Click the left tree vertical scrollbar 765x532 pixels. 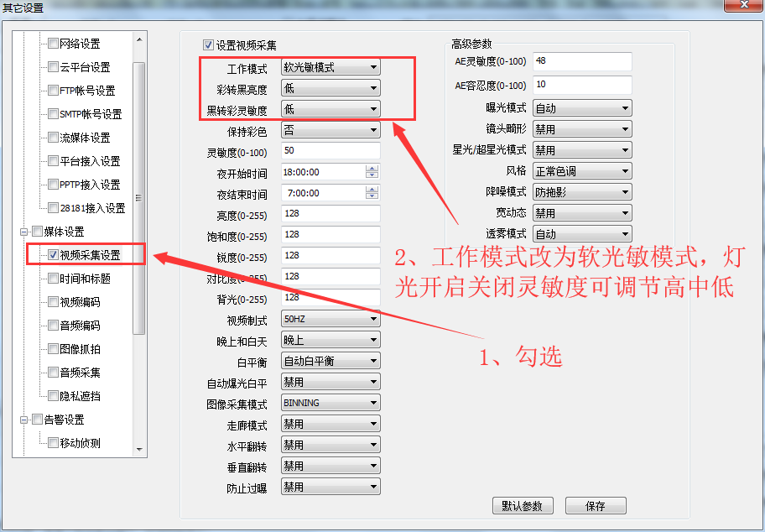(x=140, y=197)
